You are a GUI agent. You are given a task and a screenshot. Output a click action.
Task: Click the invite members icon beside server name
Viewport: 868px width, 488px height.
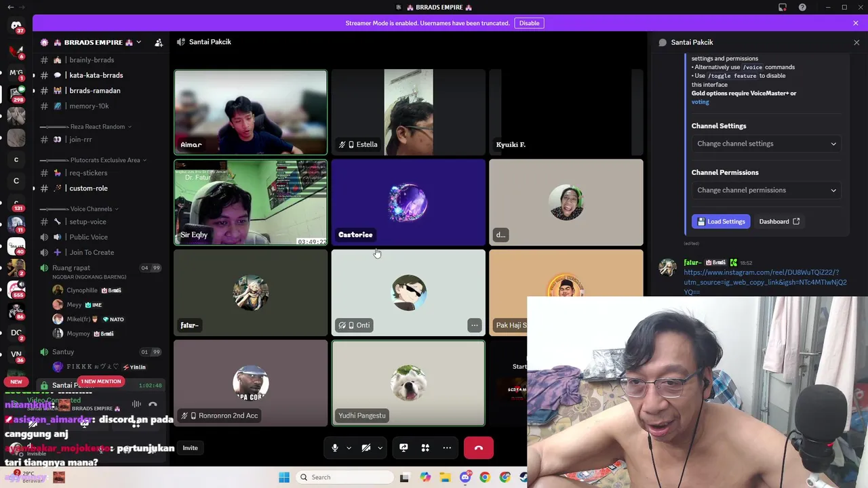point(159,42)
